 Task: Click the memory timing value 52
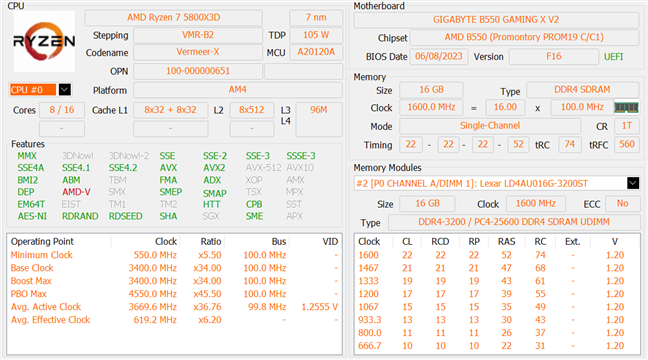click(518, 144)
